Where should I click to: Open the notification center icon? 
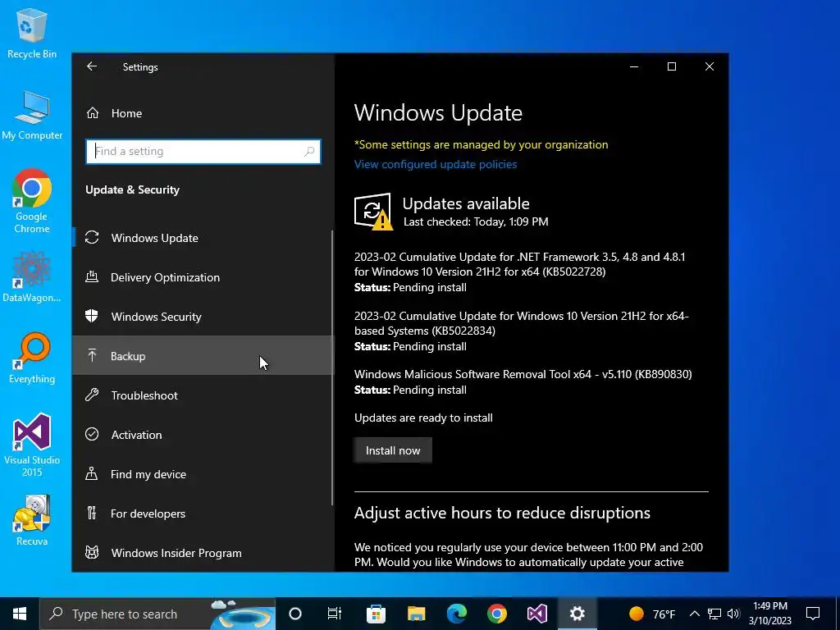813,614
